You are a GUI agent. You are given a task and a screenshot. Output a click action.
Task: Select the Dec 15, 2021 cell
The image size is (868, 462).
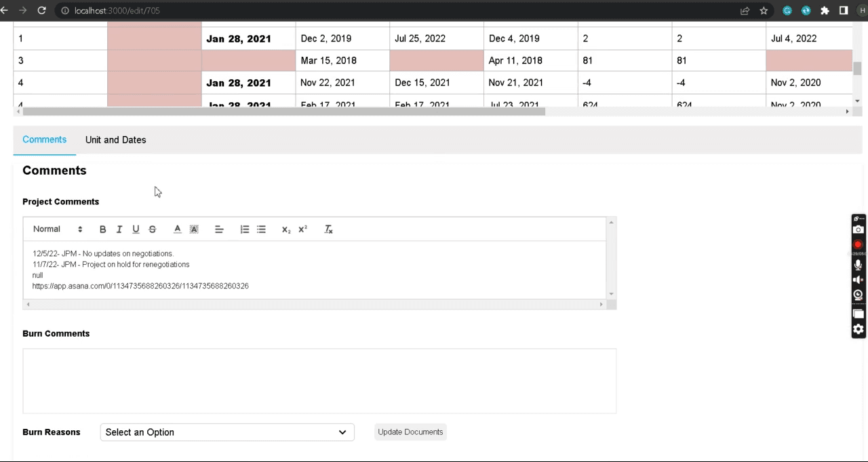coord(437,83)
